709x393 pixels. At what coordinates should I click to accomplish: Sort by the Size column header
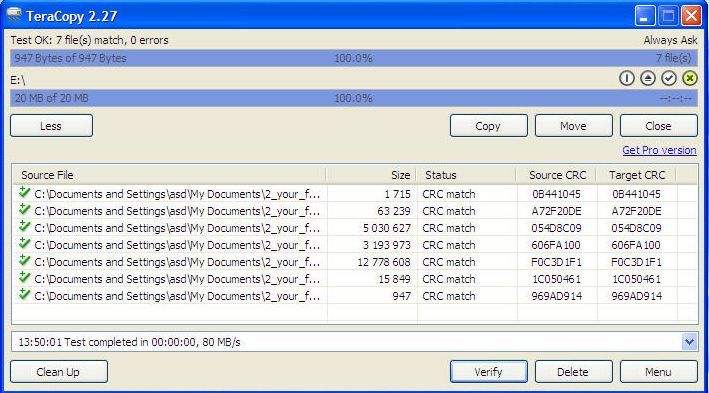click(x=371, y=175)
